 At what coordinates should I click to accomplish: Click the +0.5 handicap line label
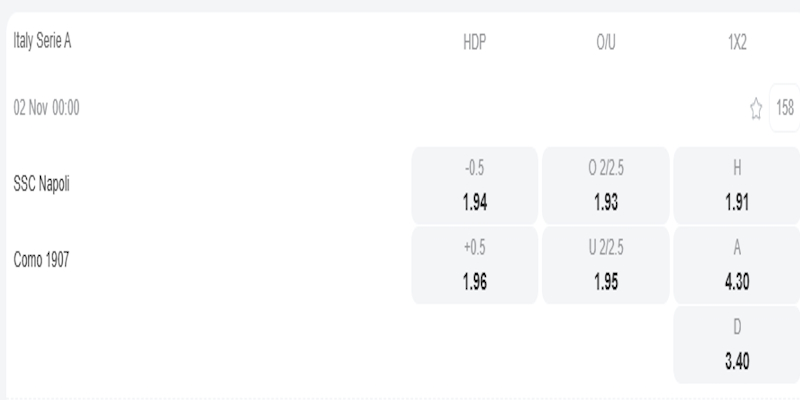point(475,247)
